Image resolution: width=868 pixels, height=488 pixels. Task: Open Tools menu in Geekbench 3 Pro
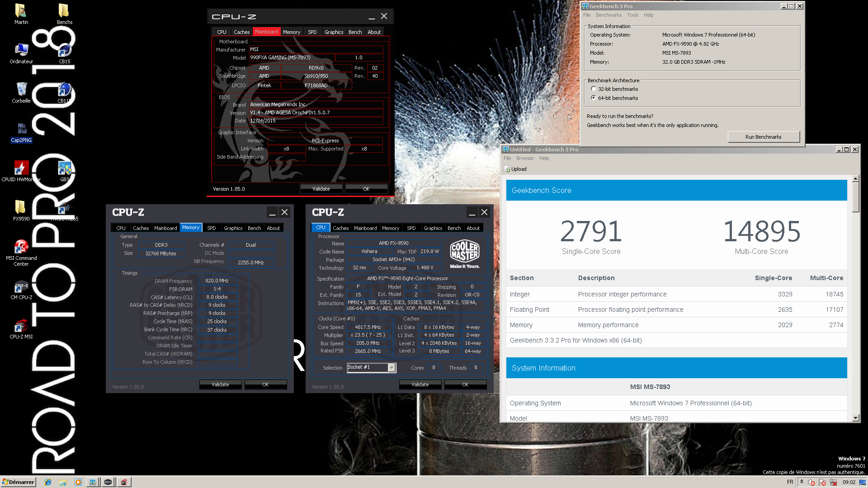[x=632, y=15]
